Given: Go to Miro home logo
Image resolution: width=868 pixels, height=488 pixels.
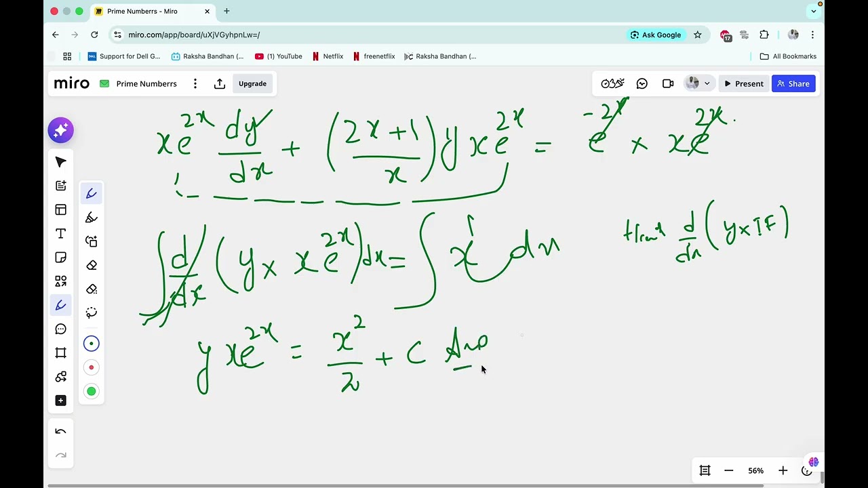Looking at the screenshot, I should pyautogui.click(x=72, y=83).
